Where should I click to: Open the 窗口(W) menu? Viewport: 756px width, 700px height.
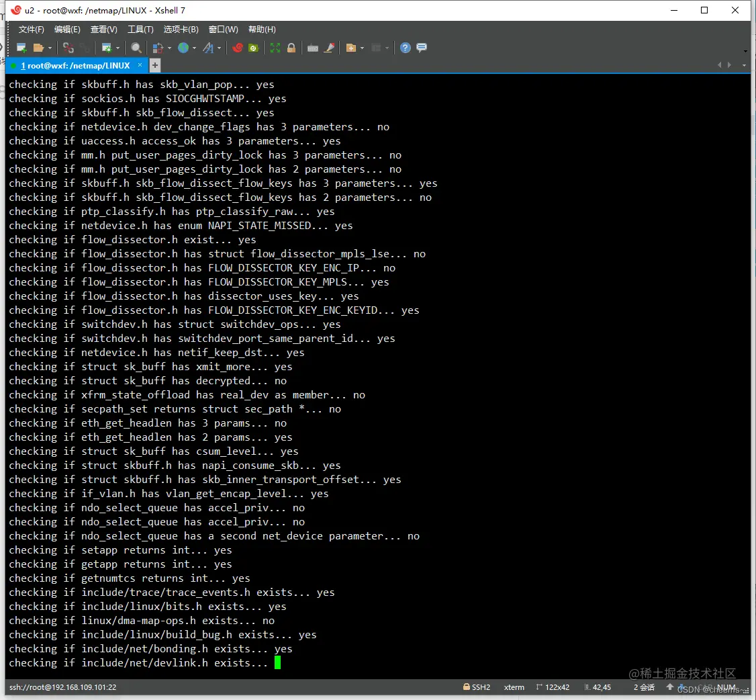(223, 30)
